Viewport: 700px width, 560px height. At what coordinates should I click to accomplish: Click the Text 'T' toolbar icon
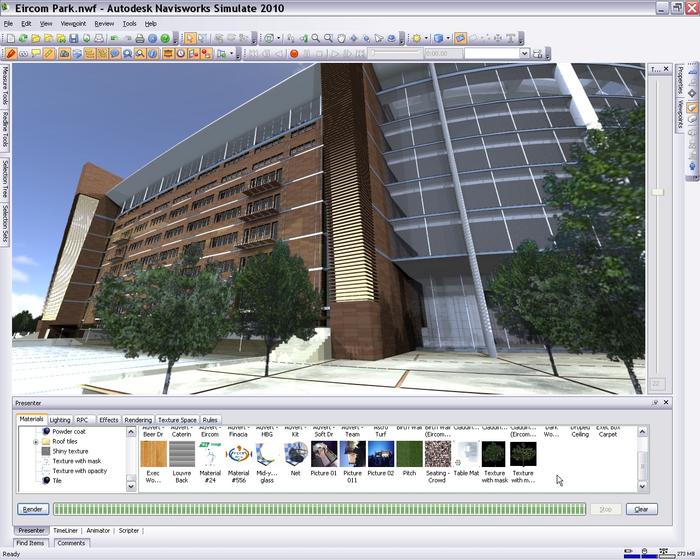pos(512,38)
